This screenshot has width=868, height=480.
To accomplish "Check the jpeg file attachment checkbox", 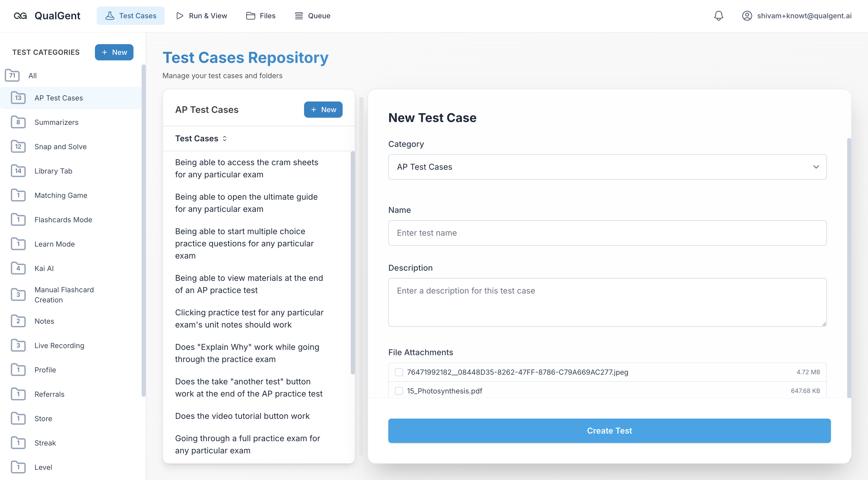I will tap(399, 372).
